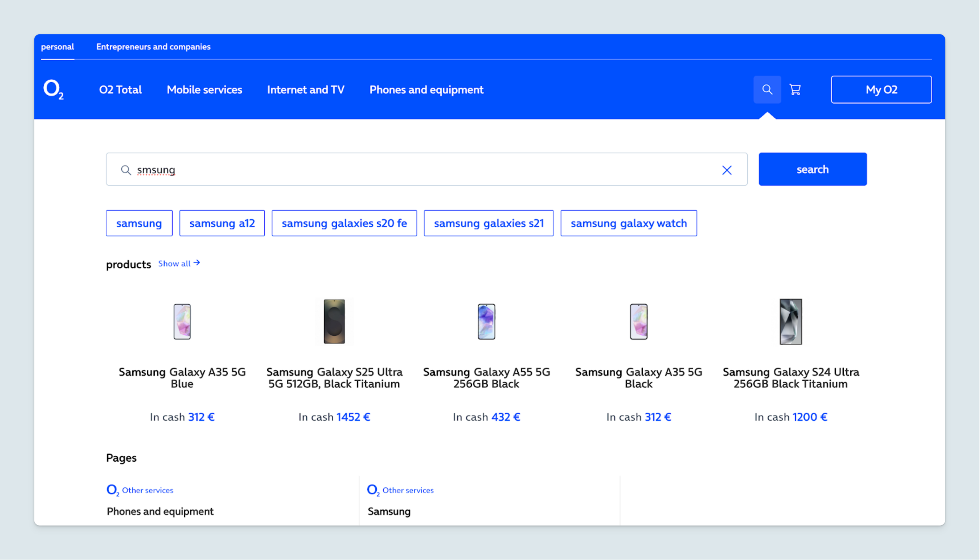Image resolution: width=980 pixels, height=560 pixels.
Task: Open Samsung page result
Action: pos(389,511)
